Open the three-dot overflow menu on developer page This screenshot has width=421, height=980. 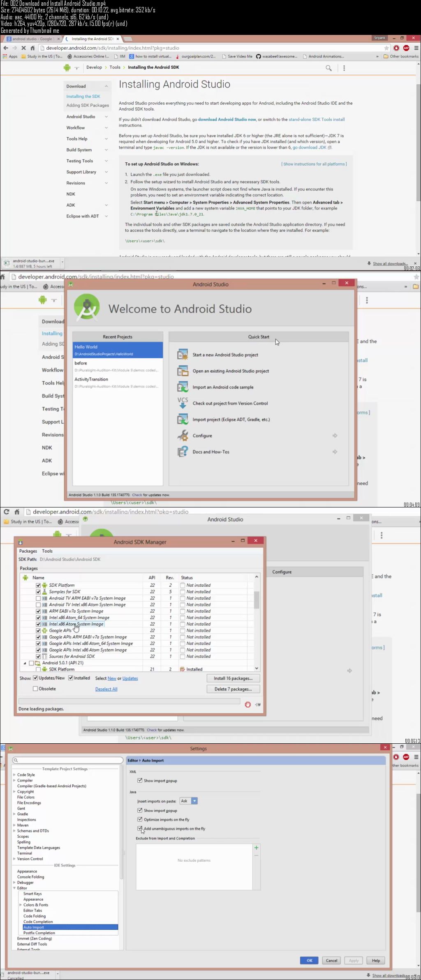(344, 68)
